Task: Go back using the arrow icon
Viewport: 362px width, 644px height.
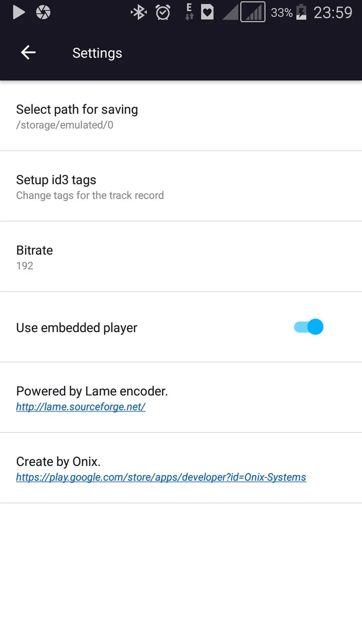Action: 28,52
